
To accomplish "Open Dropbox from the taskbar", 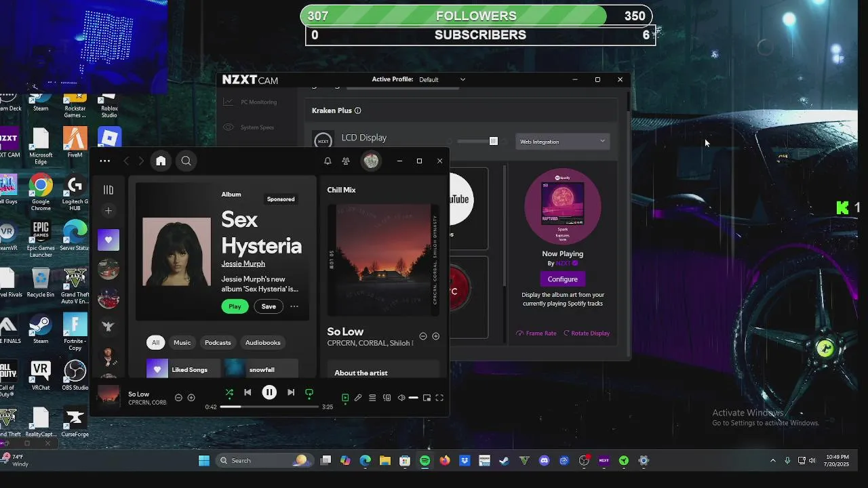I will click(x=465, y=461).
